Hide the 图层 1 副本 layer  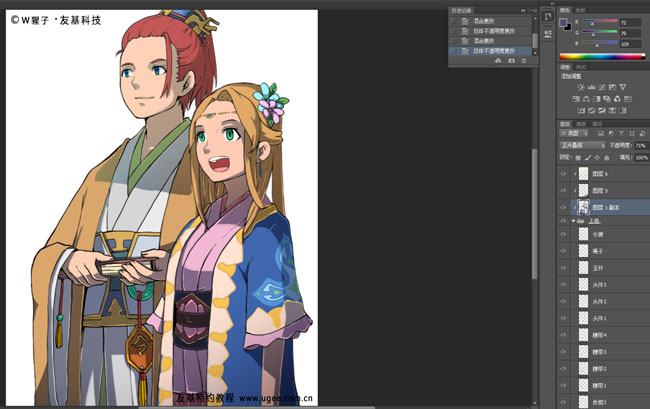point(563,207)
